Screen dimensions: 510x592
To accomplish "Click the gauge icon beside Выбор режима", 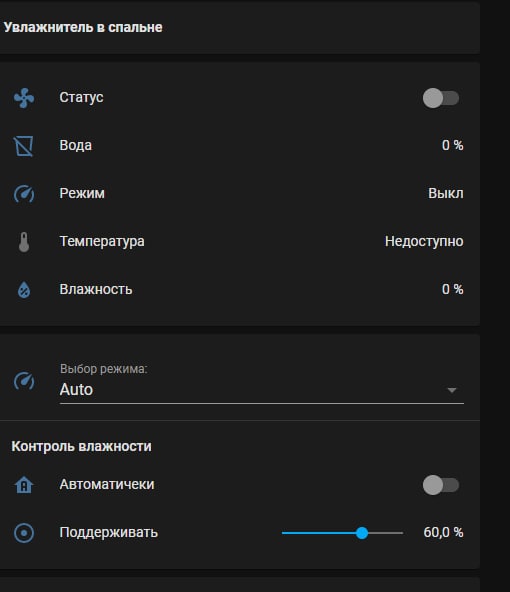I will pyautogui.click(x=24, y=381).
